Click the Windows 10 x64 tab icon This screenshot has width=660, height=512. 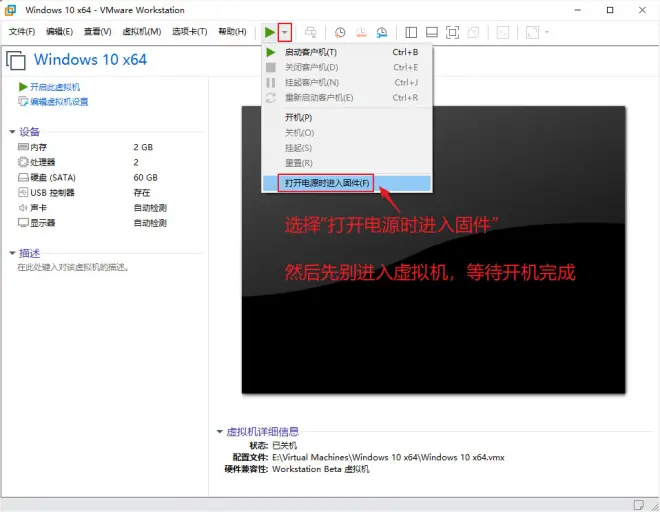(x=16, y=60)
